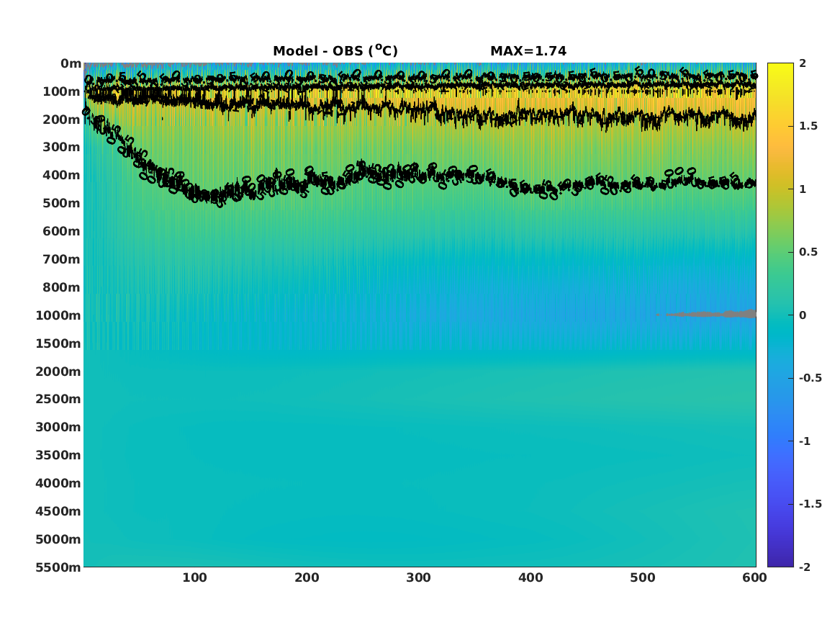Click the x-axis tick label '600'
The height and width of the screenshot is (630, 840).
point(754,577)
